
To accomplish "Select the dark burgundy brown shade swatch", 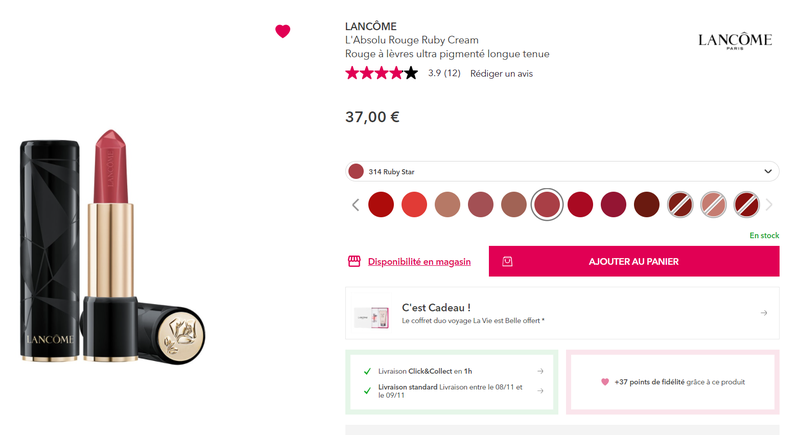I will [646, 205].
